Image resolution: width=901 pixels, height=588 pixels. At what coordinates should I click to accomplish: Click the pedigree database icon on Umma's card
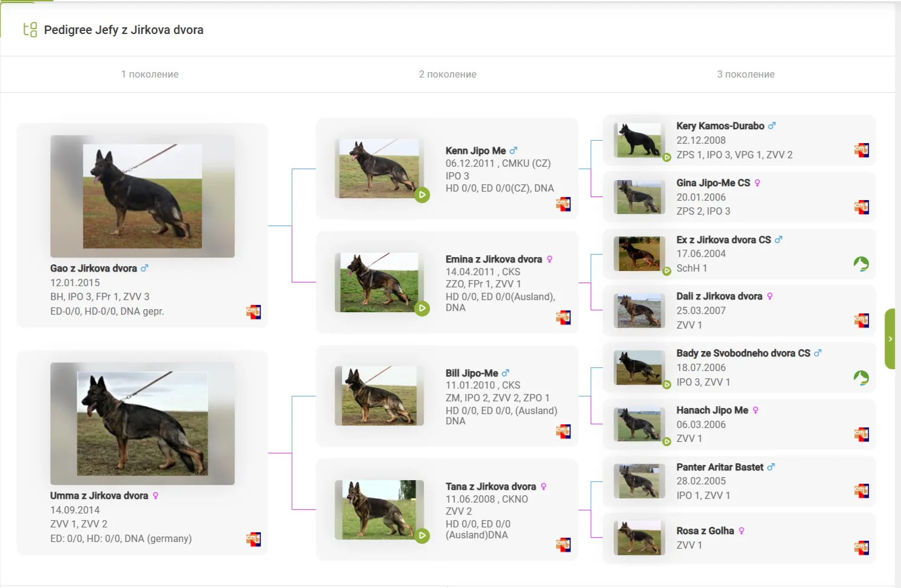tap(253, 540)
